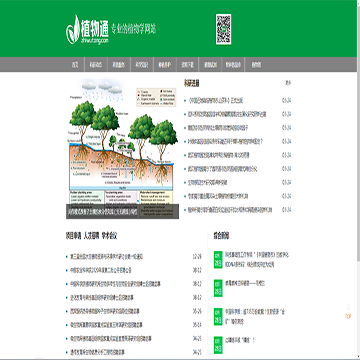Click the green date badge of first news item
360x360 pixels.
pyautogui.click(x=218, y=260)
